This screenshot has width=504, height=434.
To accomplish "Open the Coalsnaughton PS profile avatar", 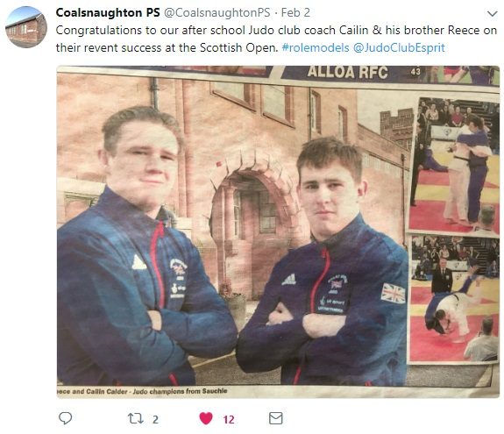I will click(26, 27).
